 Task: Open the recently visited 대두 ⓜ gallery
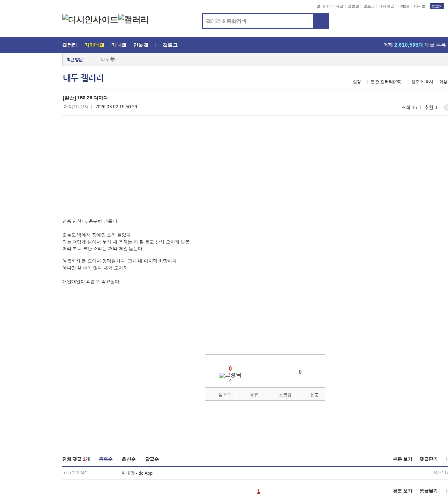coord(108,60)
